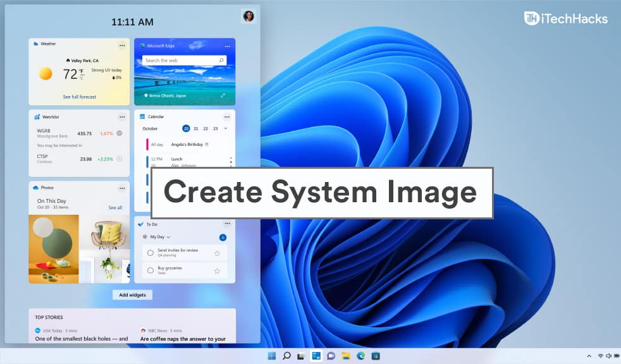Click Ikema Ohashi, Japan location label

coord(165,95)
